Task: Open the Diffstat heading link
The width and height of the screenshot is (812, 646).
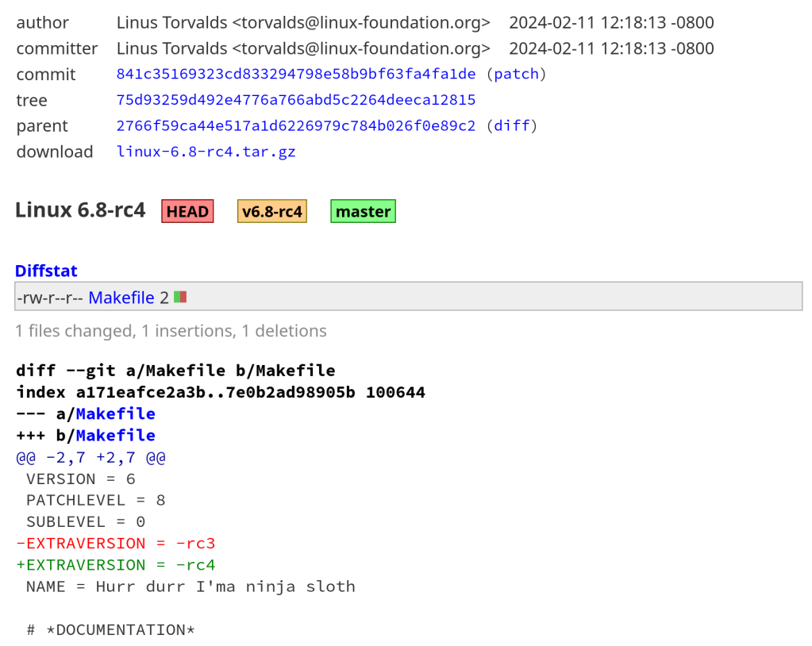Action: coord(46,271)
